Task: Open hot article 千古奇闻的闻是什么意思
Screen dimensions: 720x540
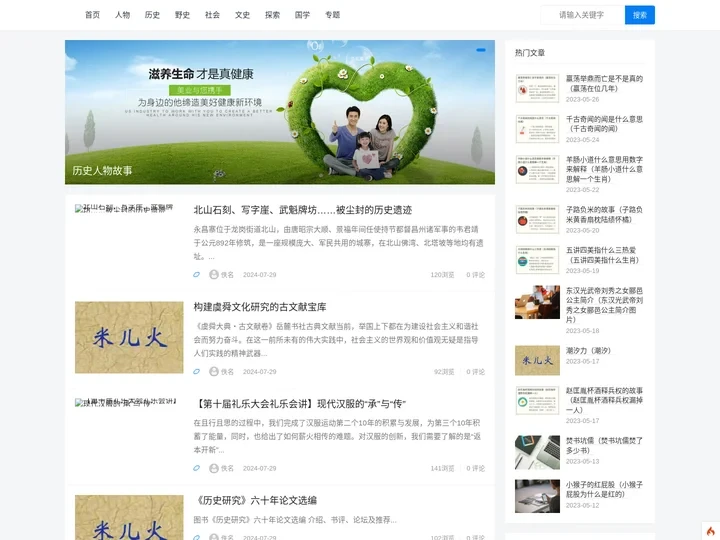Action: tap(604, 124)
